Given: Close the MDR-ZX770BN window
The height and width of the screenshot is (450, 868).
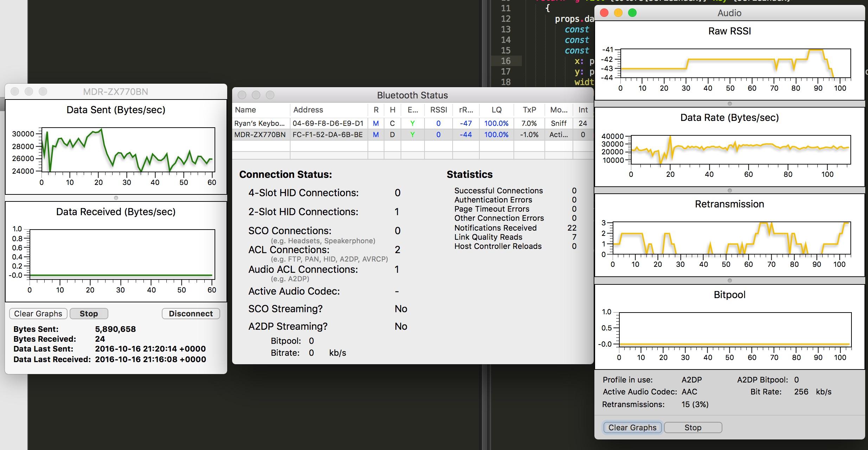Looking at the screenshot, I should tap(15, 91).
